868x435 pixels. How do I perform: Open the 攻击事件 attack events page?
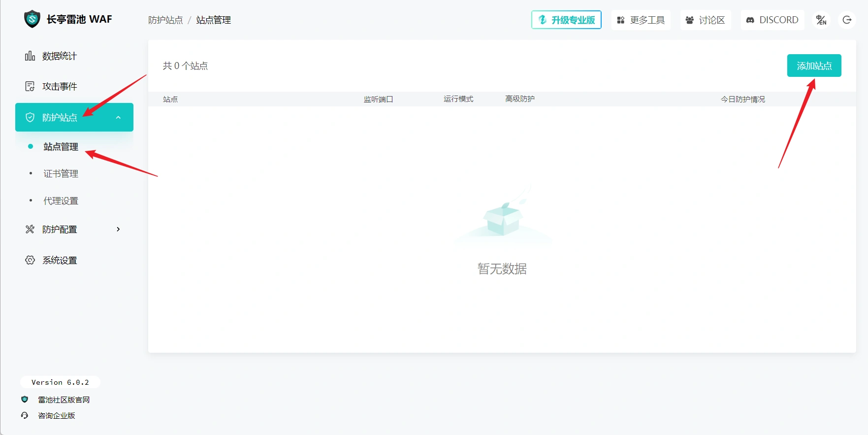point(60,87)
